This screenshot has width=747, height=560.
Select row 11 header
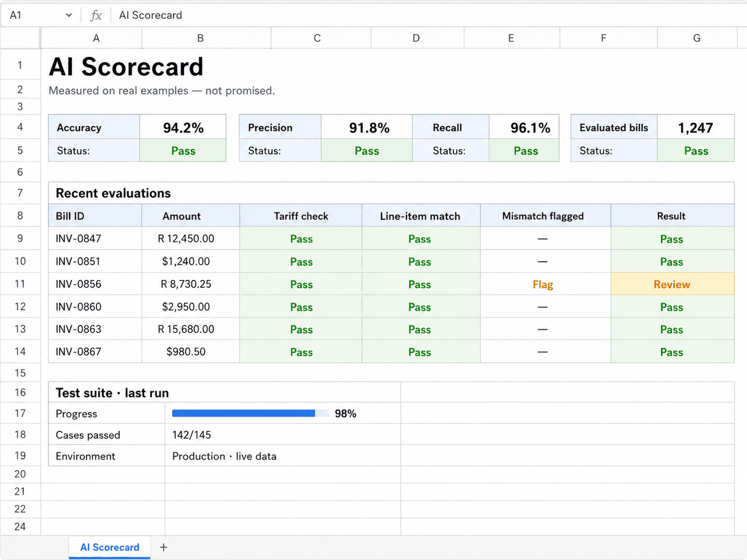click(20, 284)
